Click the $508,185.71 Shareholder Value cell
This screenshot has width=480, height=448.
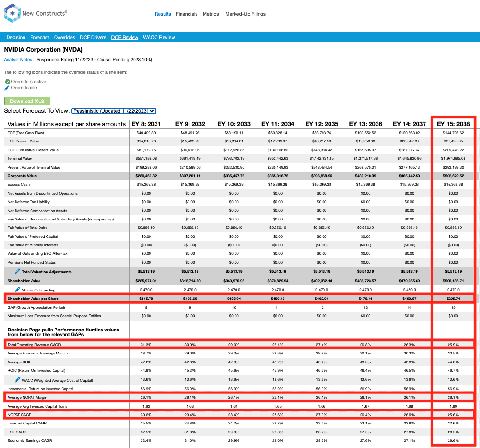coord(453,281)
